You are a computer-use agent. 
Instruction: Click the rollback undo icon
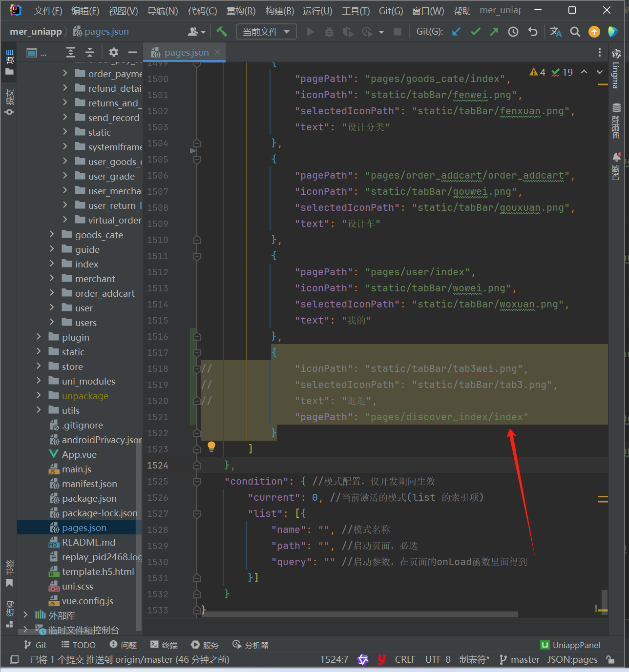coord(533,32)
